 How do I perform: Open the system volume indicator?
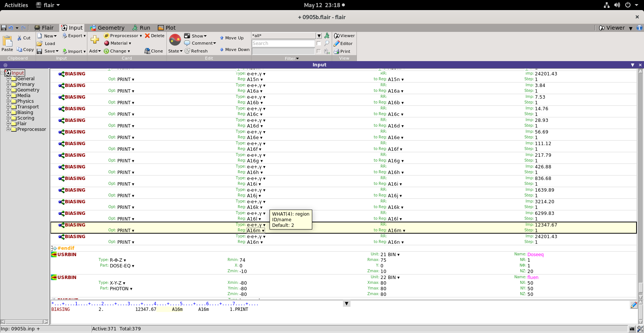[617, 5]
